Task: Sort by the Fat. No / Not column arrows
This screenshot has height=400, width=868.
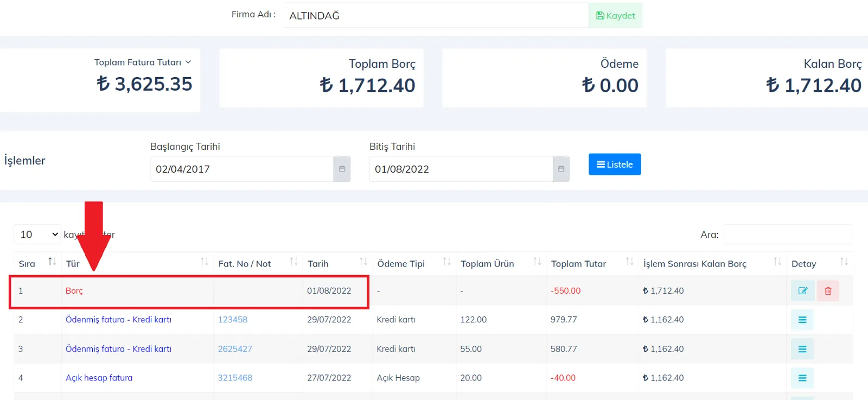Action: (x=293, y=262)
